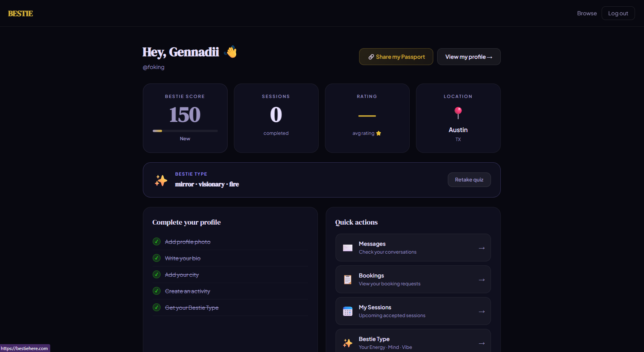Open View my profile
This screenshot has width=644, height=352.
[469, 57]
